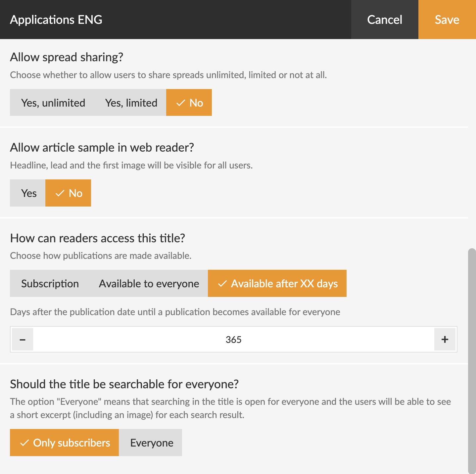Image resolution: width=476 pixels, height=474 pixels.
Task: Click the "Applications ENG" header title
Action: pyautogui.click(x=56, y=20)
